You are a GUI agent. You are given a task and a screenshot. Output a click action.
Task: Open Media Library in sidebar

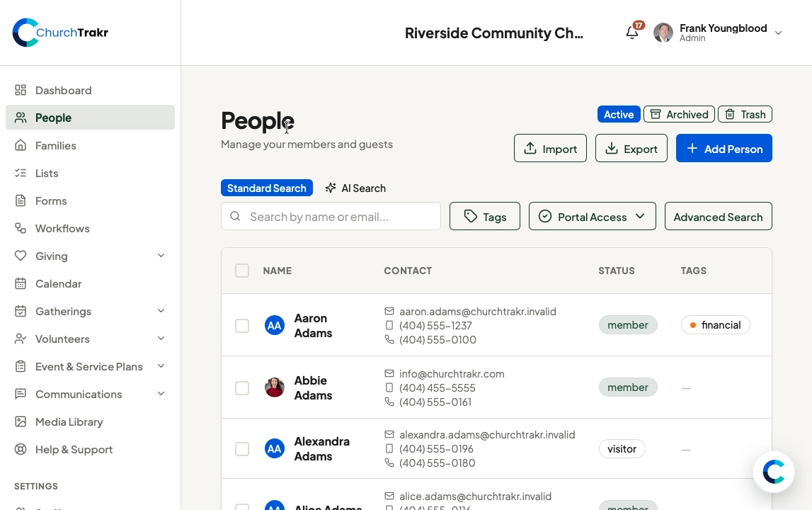click(90, 421)
